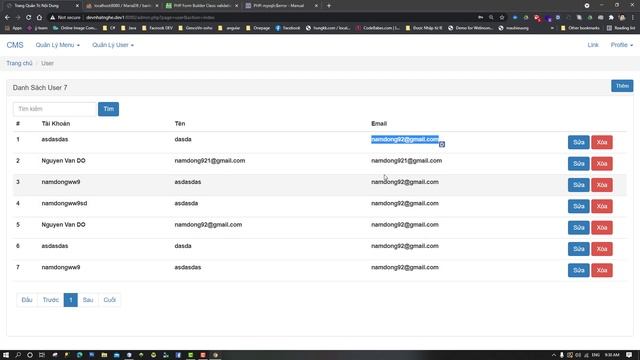Go to next page with Sau
This screenshot has width=640, height=360.
click(88, 300)
